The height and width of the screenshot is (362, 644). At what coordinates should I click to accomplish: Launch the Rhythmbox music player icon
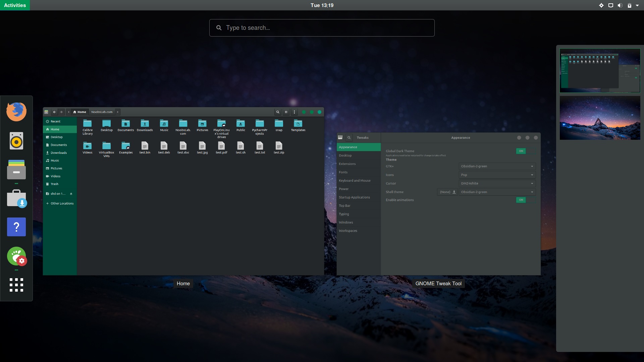[x=16, y=141]
